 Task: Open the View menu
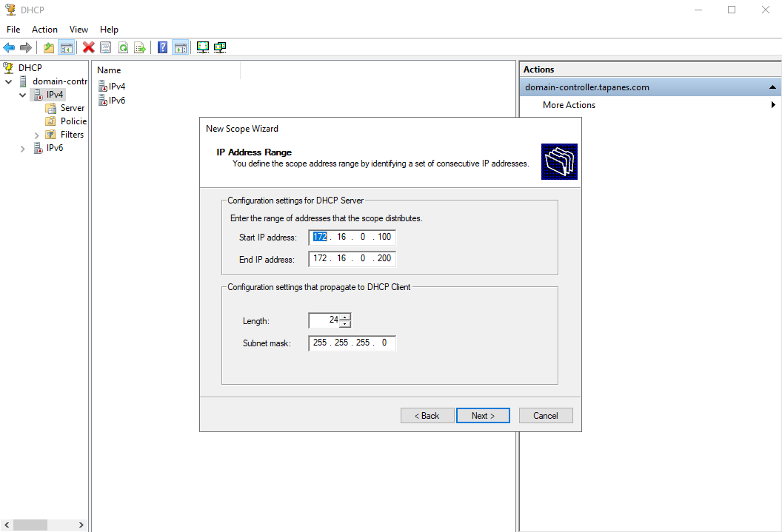78,30
